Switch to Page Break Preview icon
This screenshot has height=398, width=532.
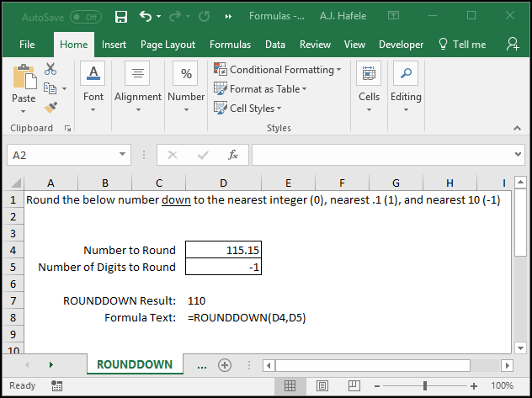click(354, 385)
